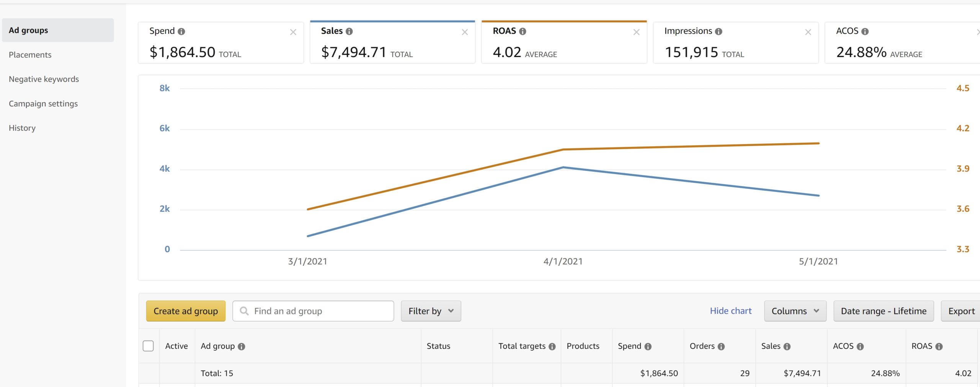Open the Filter by dropdown

click(431, 311)
